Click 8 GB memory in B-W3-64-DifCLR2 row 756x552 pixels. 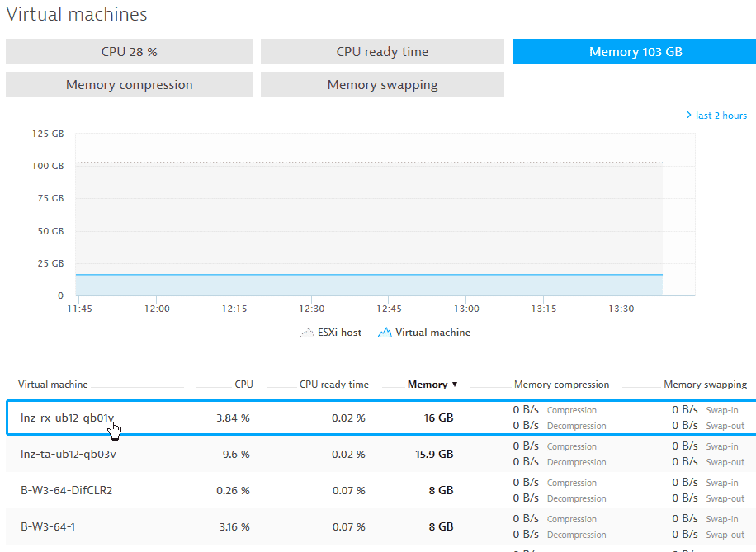(441, 490)
